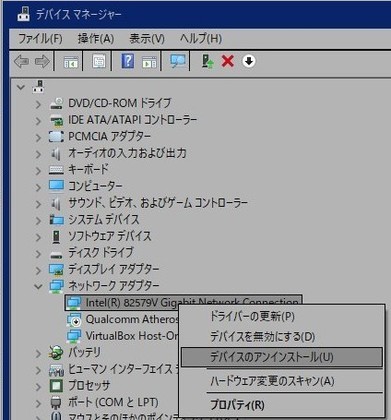Collapse the ネットワーク アダプター node
391x420 pixels.
38,286
